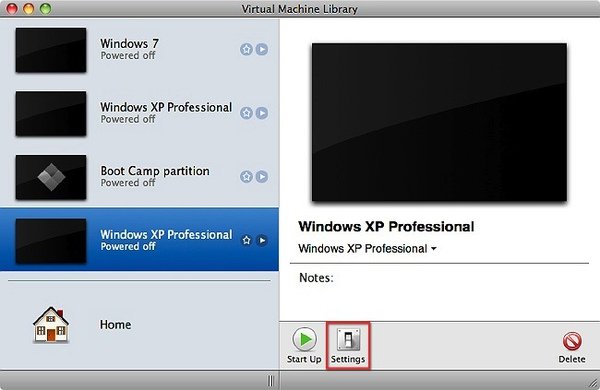Open the Windows XP Professional OS type dropdown
600x390 pixels.
pos(367,249)
